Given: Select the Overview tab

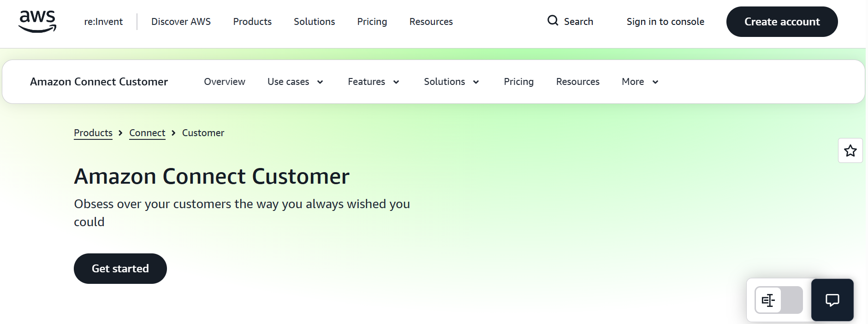Looking at the screenshot, I should tap(225, 82).
